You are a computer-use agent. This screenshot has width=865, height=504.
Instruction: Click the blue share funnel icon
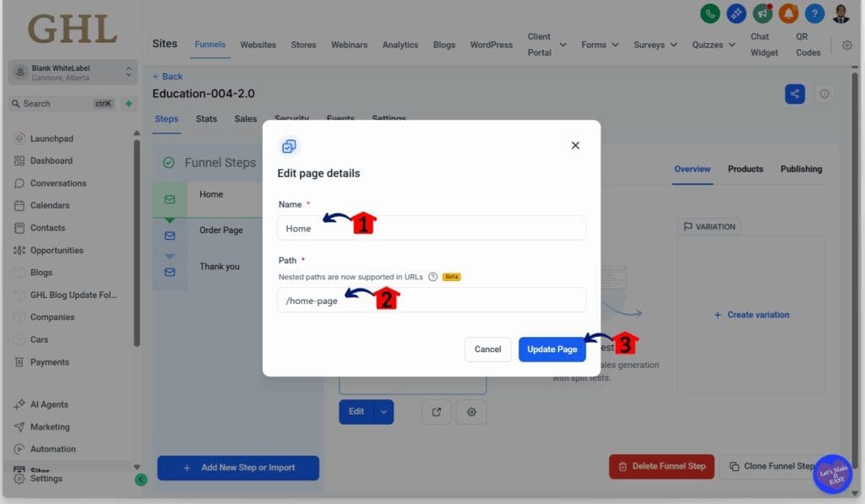tap(794, 94)
